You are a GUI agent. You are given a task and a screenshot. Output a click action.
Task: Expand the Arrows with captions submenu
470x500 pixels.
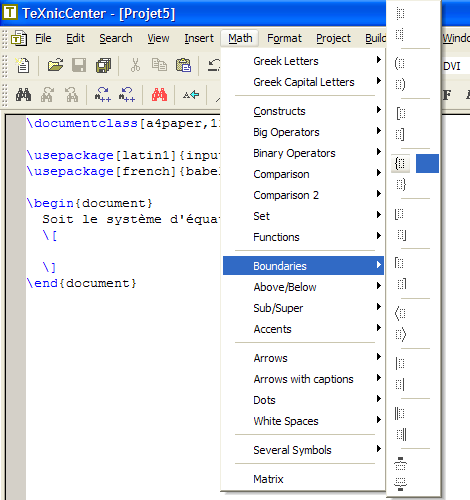(303, 379)
